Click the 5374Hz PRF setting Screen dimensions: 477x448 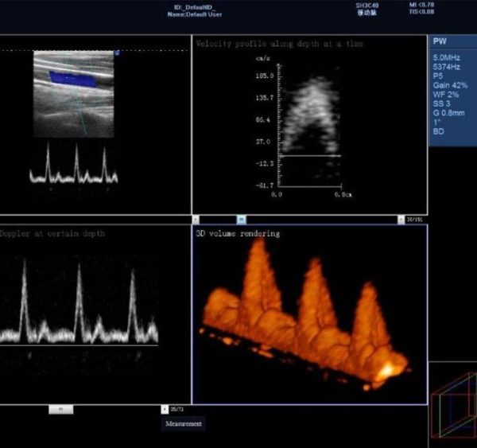(x=446, y=67)
